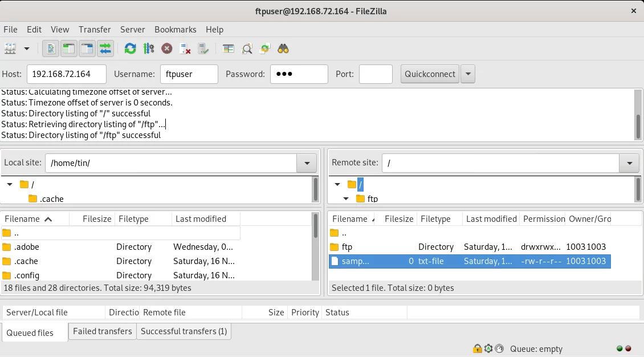Sort remote list by Permission column

tap(543, 219)
